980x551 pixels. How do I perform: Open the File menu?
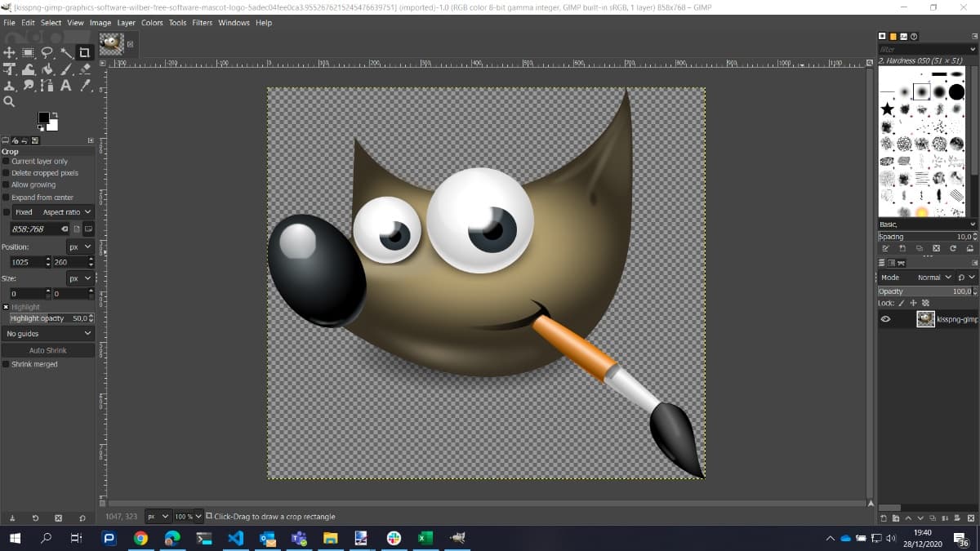click(9, 23)
